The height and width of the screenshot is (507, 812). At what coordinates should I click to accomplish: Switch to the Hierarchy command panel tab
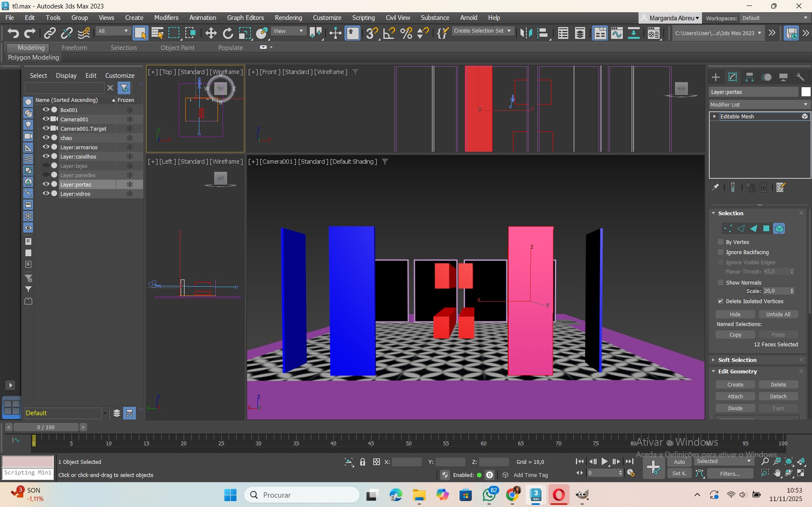click(749, 77)
